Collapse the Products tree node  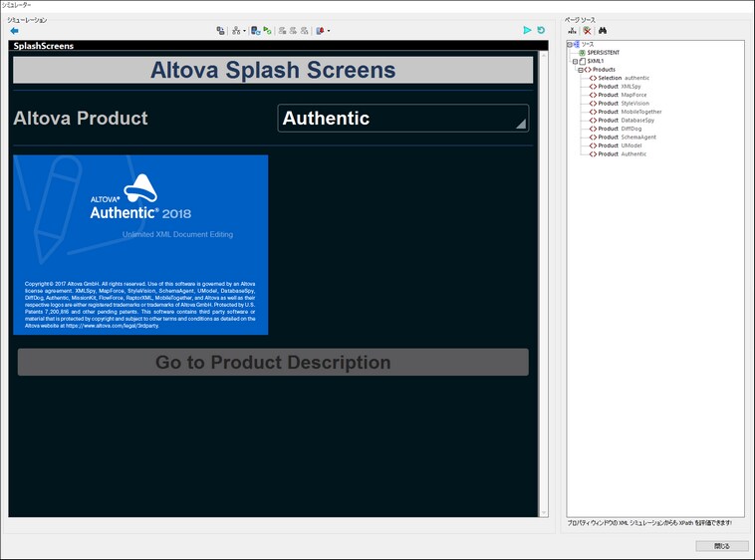coord(581,70)
